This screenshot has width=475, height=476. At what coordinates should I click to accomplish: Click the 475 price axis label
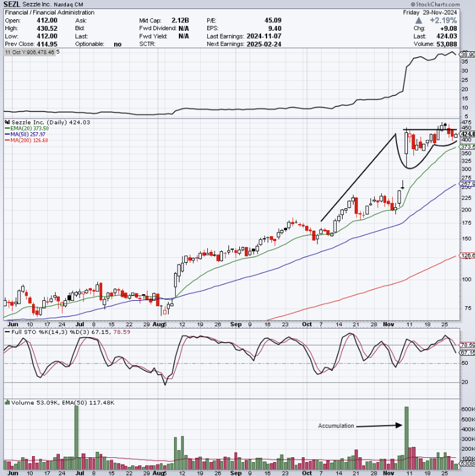466,123
